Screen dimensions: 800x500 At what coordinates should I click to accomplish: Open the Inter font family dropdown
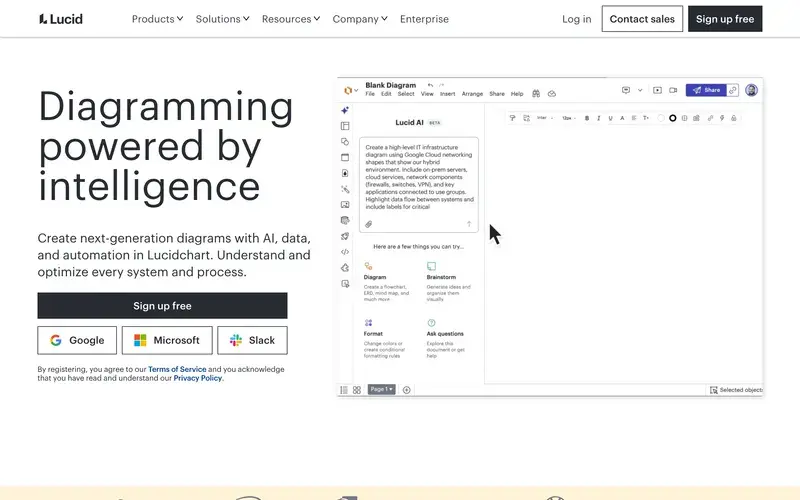[545, 118]
